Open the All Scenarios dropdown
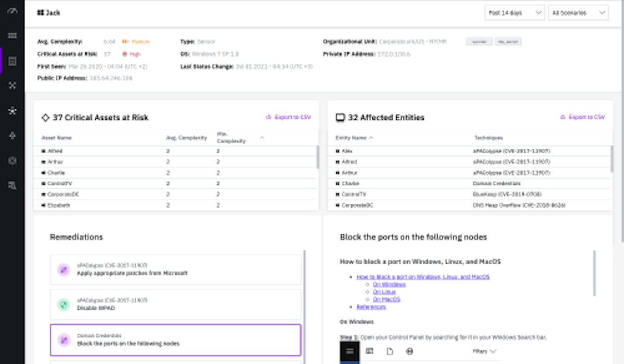Image resolution: width=624 pixels, height=364 pixels. click(578, 13)
